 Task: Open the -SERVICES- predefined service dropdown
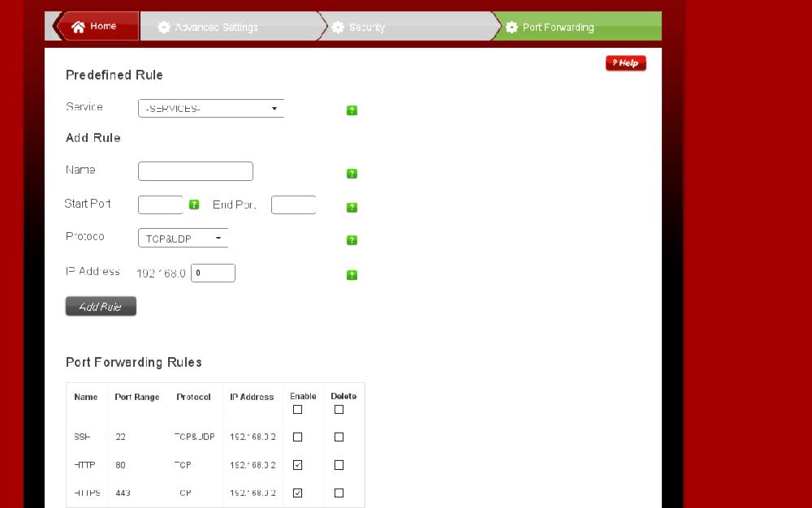(211, 108)
